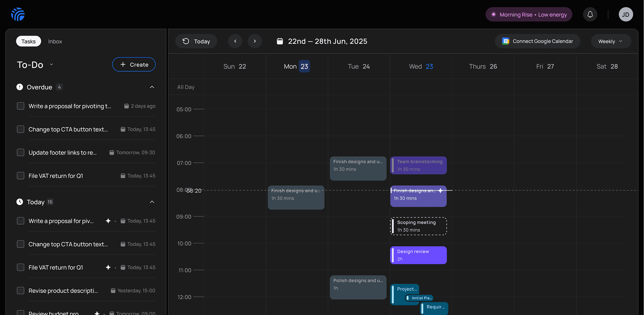This screenshot has width=644, height=315.
Task: Collapse the Overdue section
Action: [x=152, y=87]
